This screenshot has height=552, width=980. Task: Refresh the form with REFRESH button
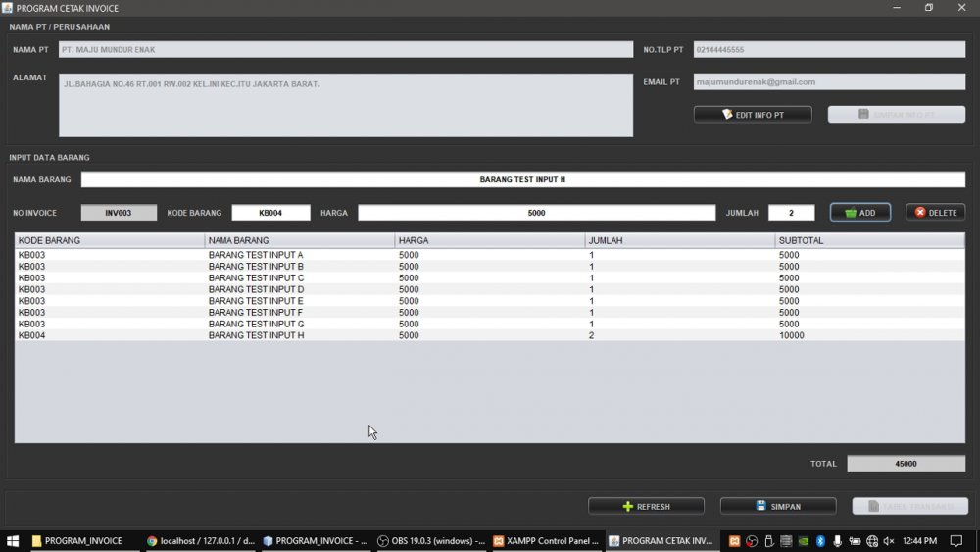click(646, 506)
